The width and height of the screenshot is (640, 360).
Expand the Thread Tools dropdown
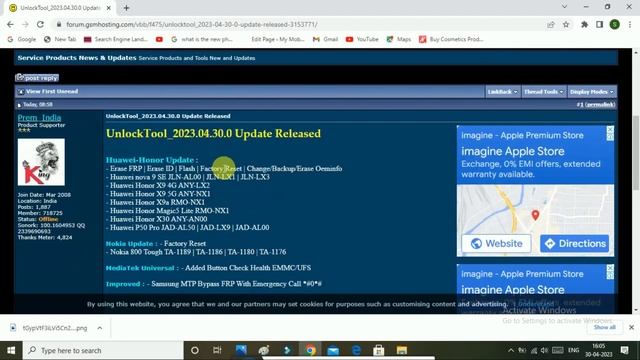(x=544, y=92)
